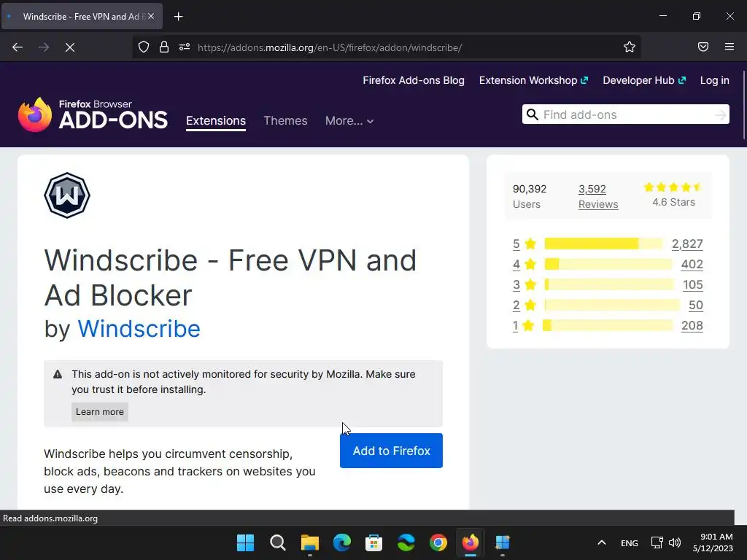The height and width of the screenshot is (560, 747).
Task: Open Firefox hamburger application menu
Action: 729,47
